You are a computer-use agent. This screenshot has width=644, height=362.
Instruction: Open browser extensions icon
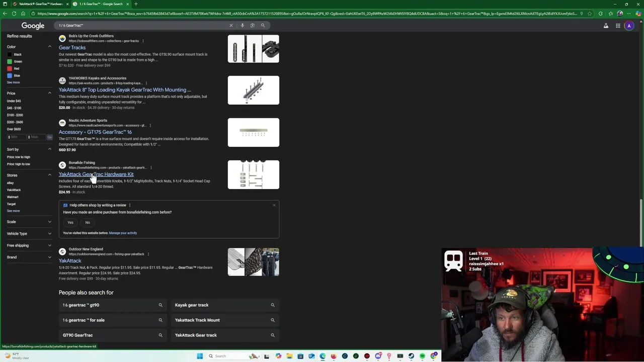pyautogui.click(x=600, y=14)
